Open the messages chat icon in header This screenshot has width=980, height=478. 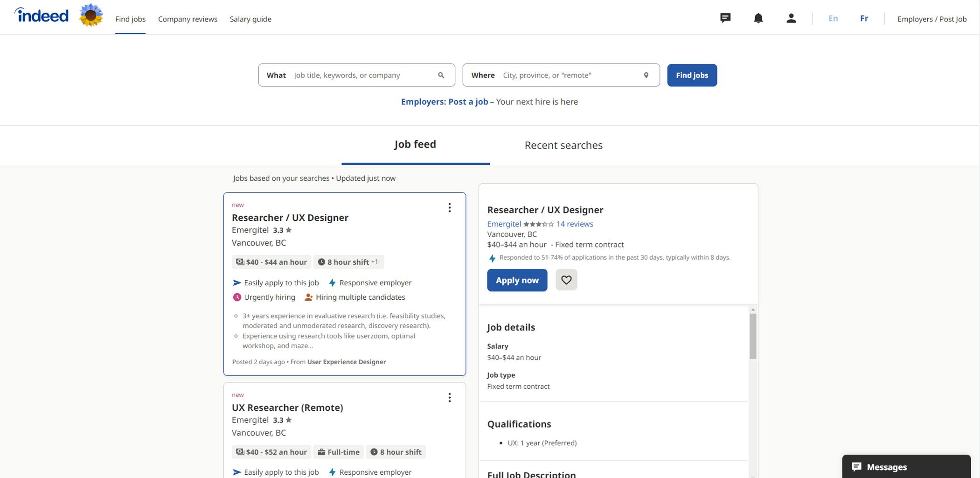(x=725, y=18)
